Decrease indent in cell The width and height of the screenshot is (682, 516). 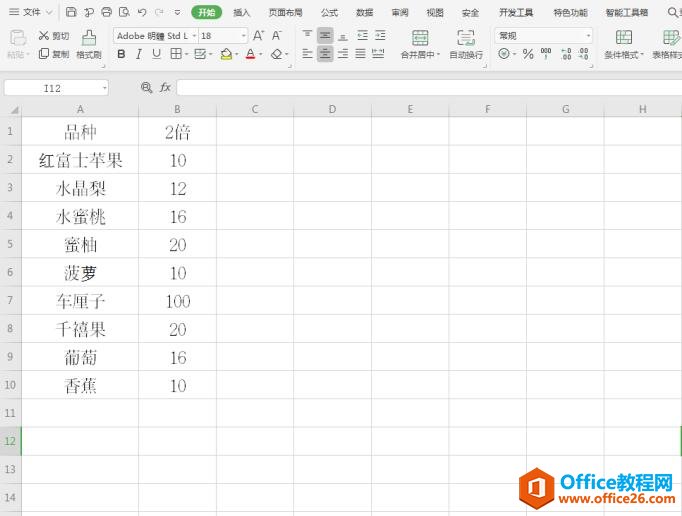point(362,35)
